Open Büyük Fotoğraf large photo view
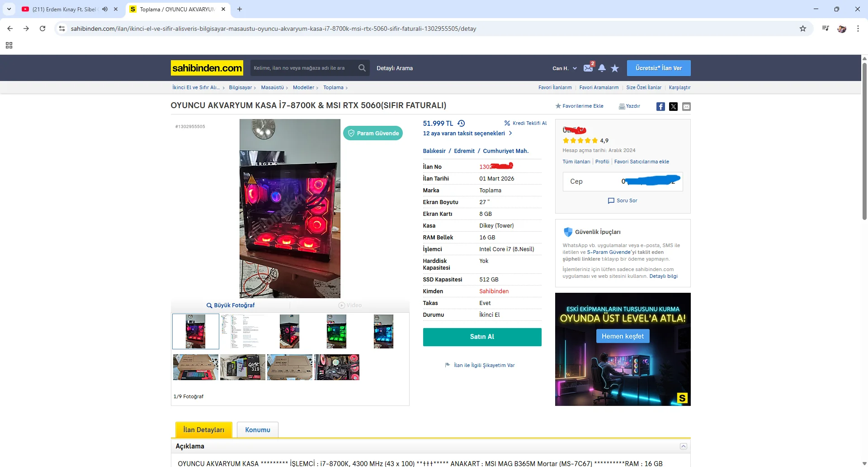This screenshot has width=868, height=467. pyautogui.click(x=231, y=305)
